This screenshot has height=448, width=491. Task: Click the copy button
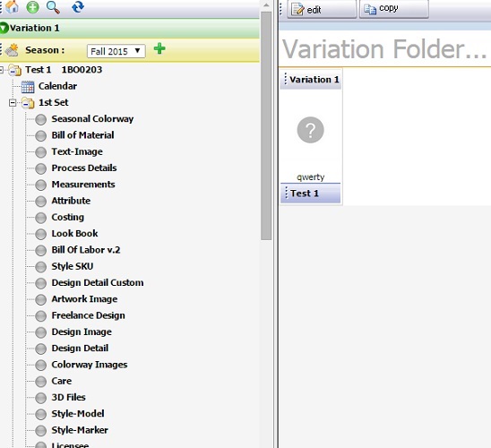(393, 9)
